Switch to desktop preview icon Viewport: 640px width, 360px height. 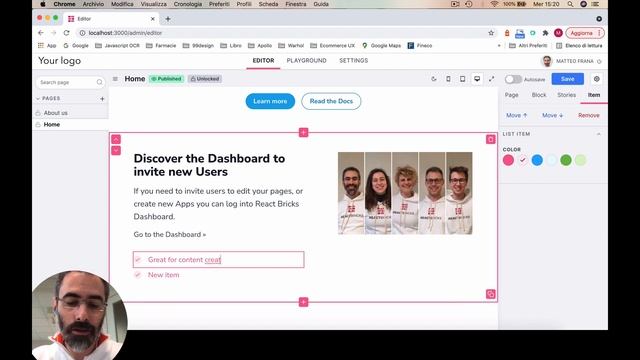pos(477,79)
